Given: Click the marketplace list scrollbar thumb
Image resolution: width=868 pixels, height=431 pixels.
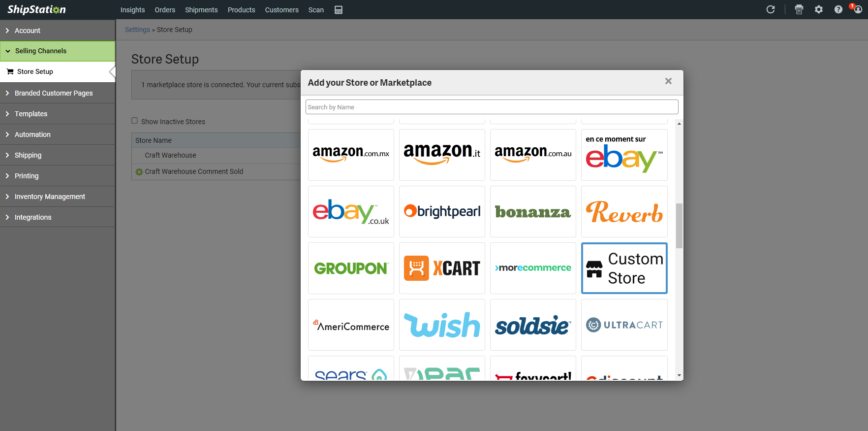Looking at the screenshot, I should (679, 226).
